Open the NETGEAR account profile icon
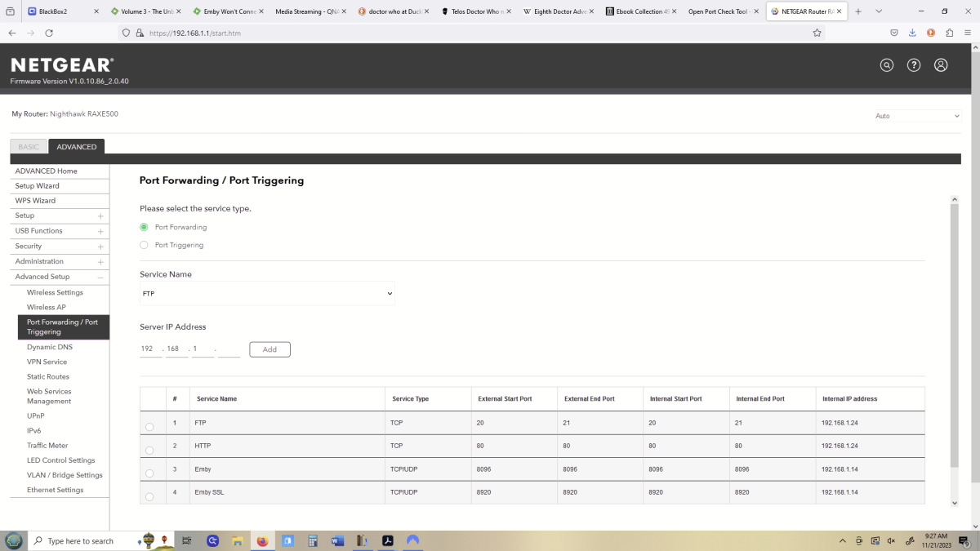The width and height of the screenshot is (980, 551). 941,65
